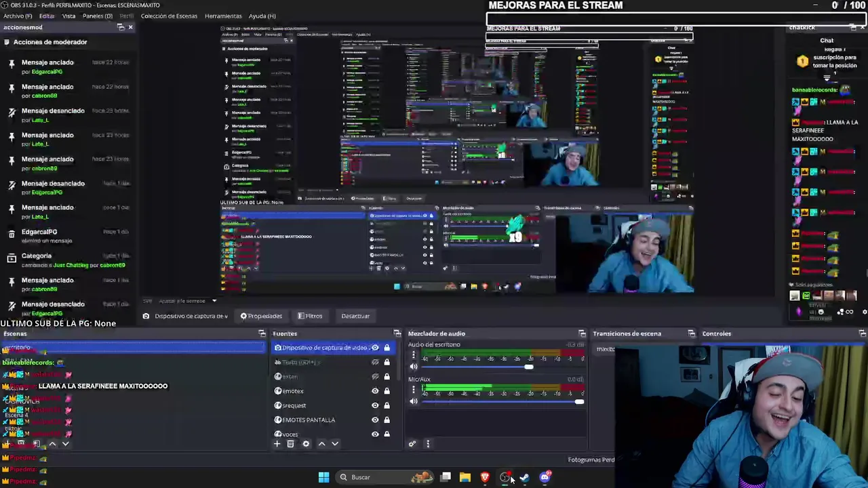Hide the voces source
The image size is (868, 488).
[375, 434]
